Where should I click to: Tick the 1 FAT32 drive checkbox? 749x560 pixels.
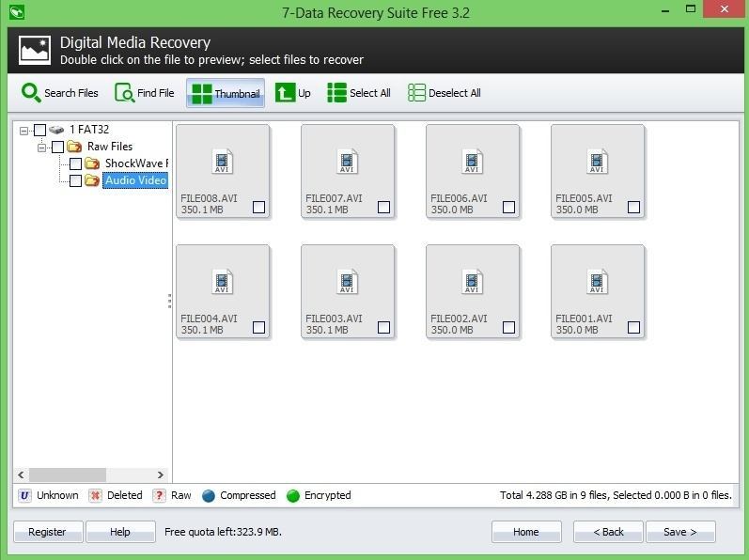(40, 130)
